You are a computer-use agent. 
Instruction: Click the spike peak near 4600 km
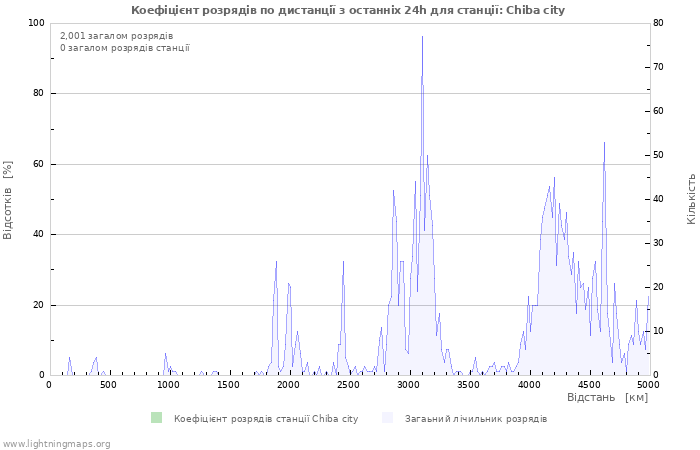tap(604, 143)
